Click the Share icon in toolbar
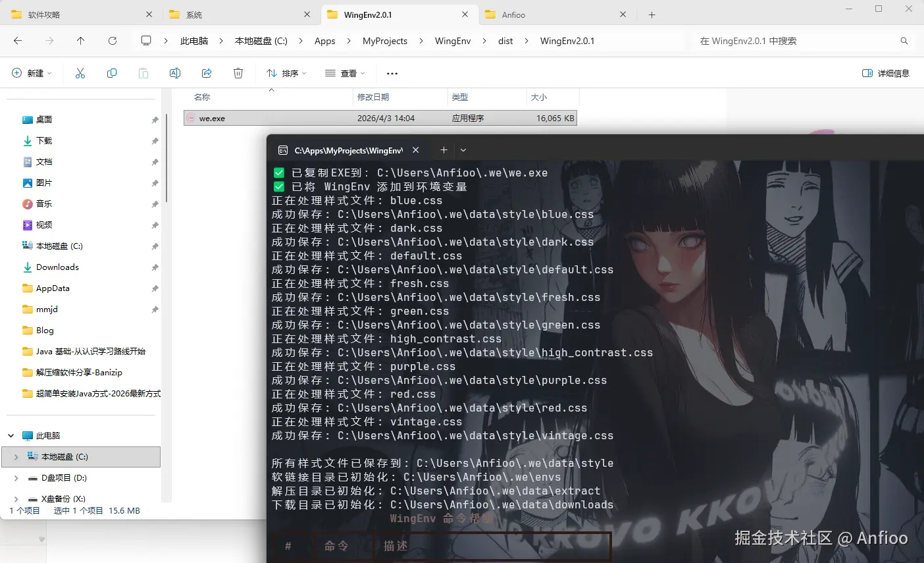Screen dimensions: 924x563 point(207,73)
